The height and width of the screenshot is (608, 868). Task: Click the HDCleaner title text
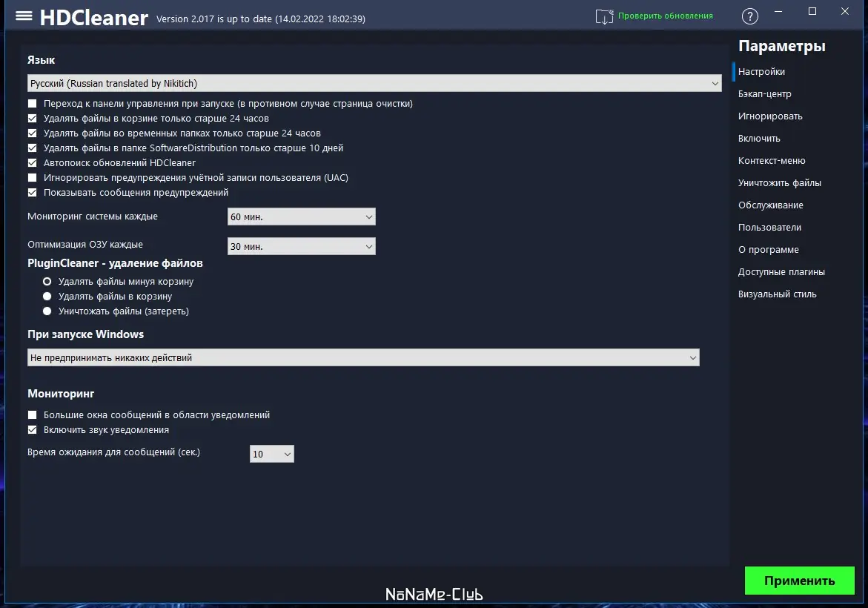pyautogui.click(x=93, y=18)
